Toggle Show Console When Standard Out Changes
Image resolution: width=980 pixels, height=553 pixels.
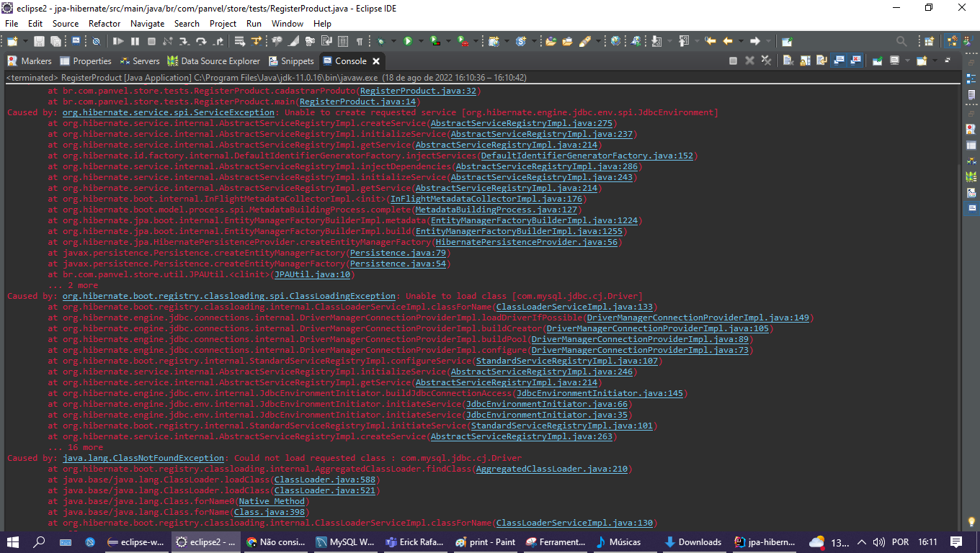839,60
